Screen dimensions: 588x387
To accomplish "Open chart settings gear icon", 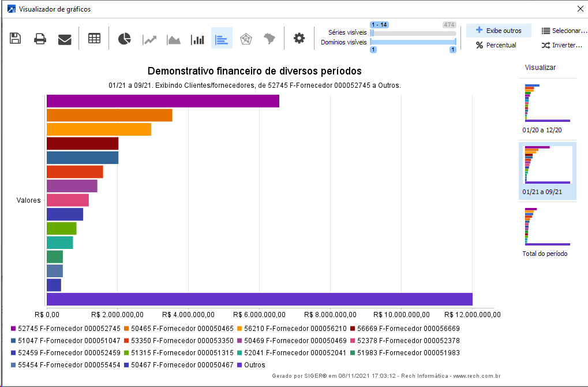I will pos(299,39).
